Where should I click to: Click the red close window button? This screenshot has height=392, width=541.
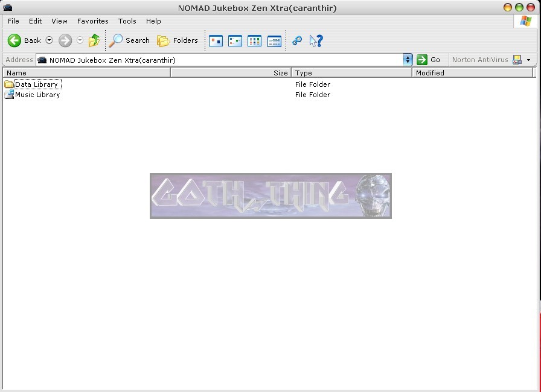531,7
